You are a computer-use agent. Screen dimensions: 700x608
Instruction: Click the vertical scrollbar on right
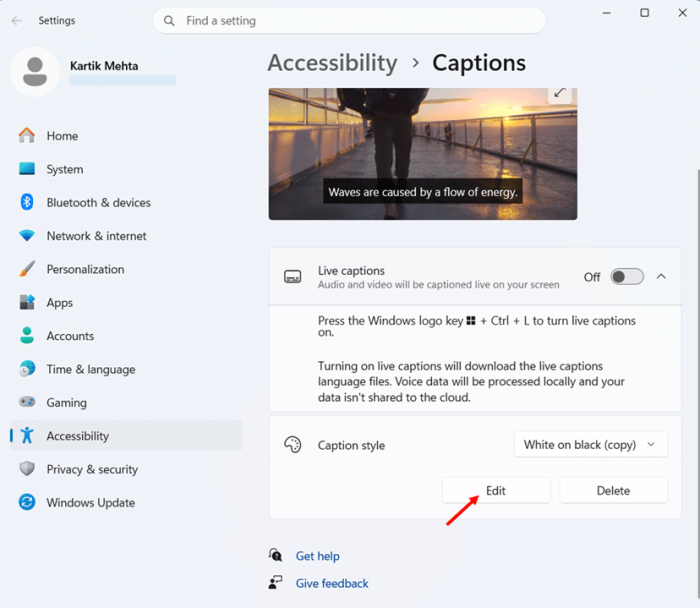697,384
